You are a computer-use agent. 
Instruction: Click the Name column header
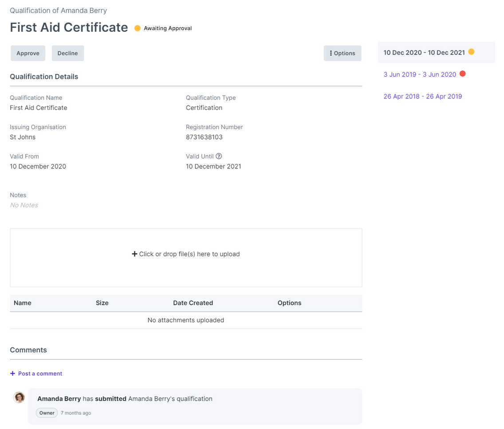click(x=23, y=303)
